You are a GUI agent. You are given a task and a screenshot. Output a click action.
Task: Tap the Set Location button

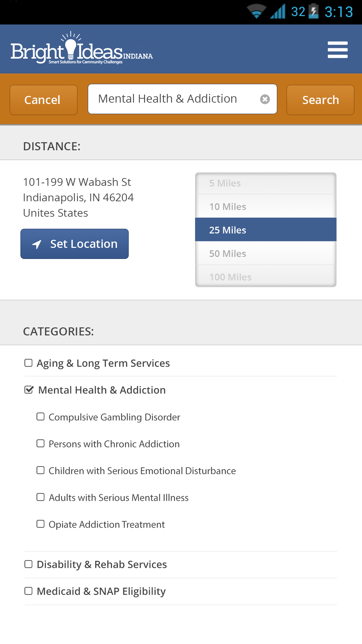coord(74,244)
